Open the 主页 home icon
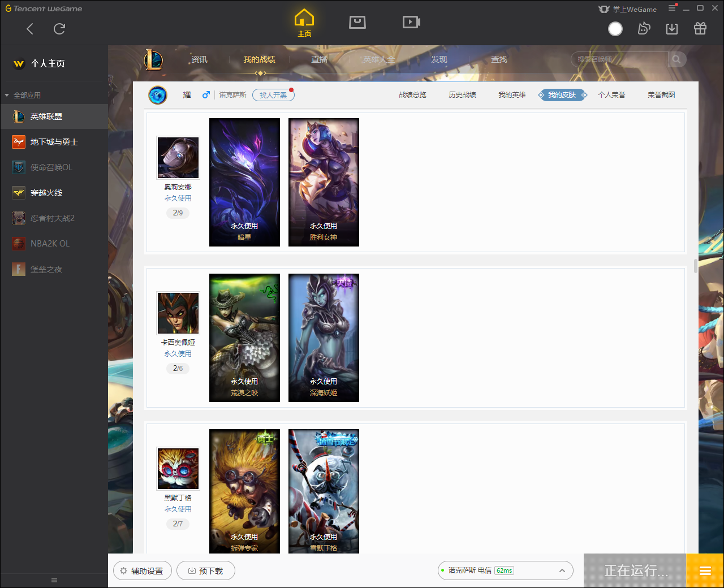Screen dimensions: 724x588 pos(304,23)
